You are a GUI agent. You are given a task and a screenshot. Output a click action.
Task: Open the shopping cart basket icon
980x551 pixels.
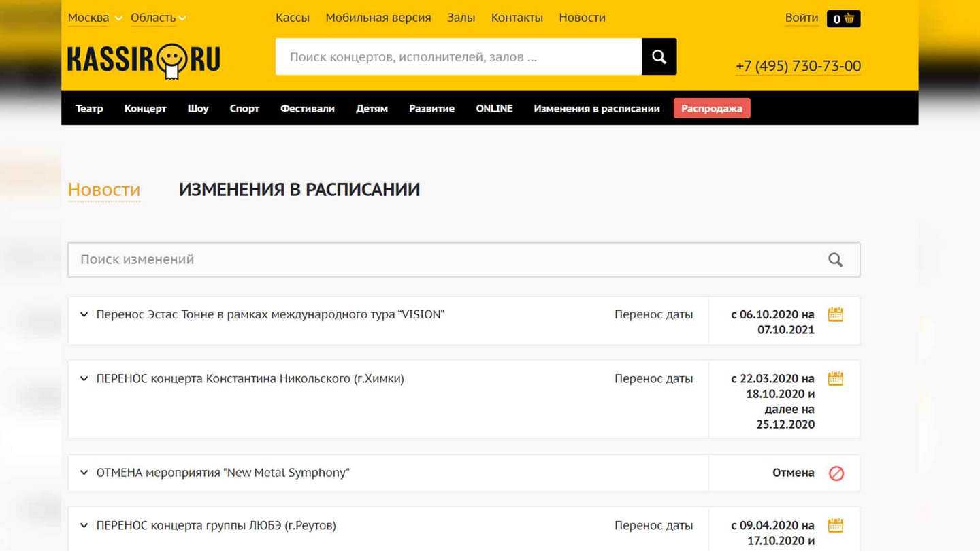pyautogui.click(x=843, y=19)
